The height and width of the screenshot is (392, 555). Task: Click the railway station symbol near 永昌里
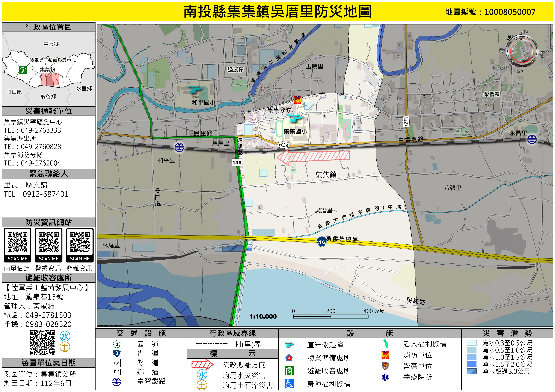(x=532, y=139)
